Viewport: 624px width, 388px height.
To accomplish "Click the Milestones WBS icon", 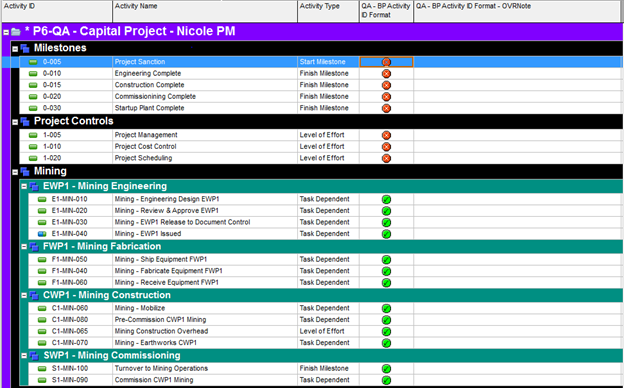I will (25, 49).
